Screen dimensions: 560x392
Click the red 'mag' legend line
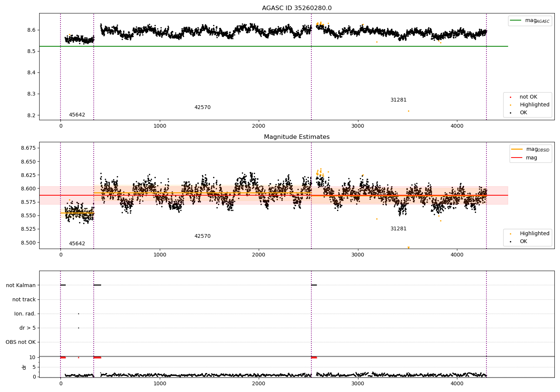517,158
